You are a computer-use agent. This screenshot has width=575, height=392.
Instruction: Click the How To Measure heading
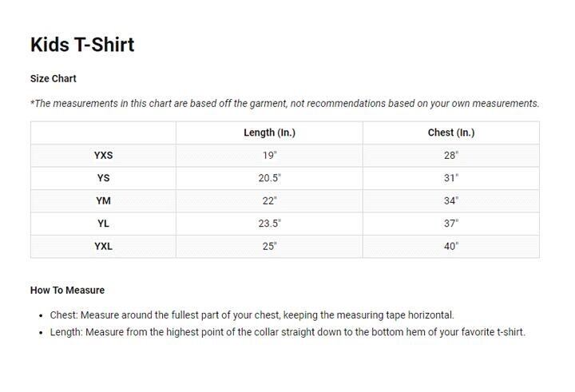click(x=67, y=291)
